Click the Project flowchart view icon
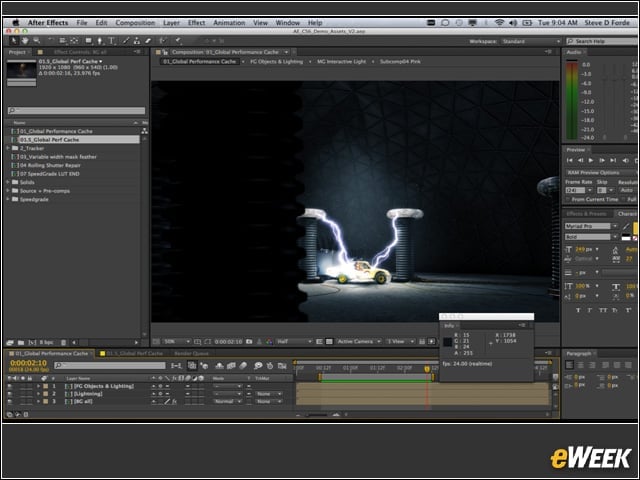This screenshot has width=640, height=480. (144, 131)
